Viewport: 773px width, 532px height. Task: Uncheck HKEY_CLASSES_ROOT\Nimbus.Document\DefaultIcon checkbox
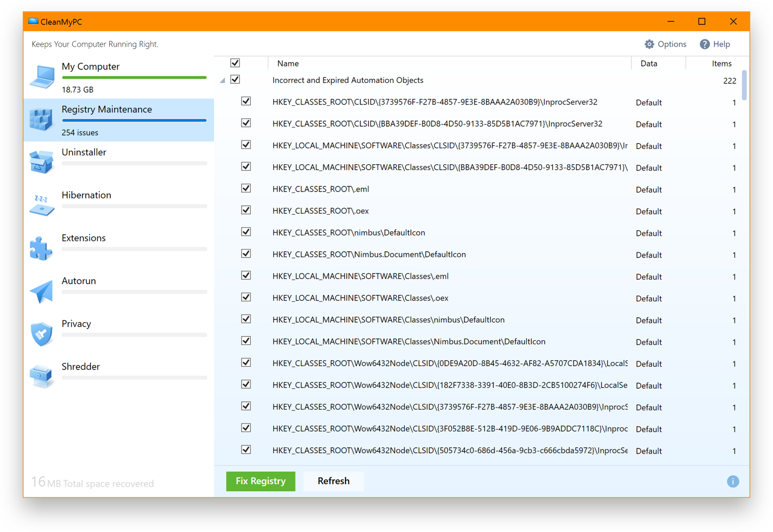click(246, 253)
